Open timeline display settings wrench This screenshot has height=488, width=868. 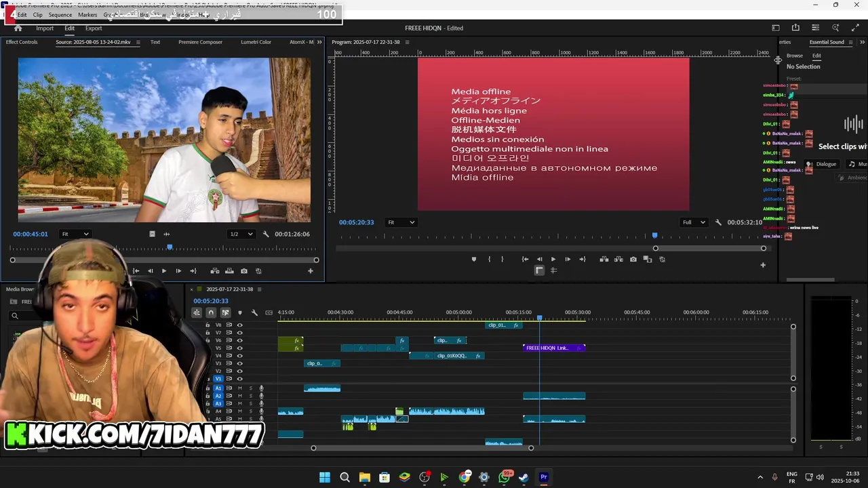pos(254,312)
